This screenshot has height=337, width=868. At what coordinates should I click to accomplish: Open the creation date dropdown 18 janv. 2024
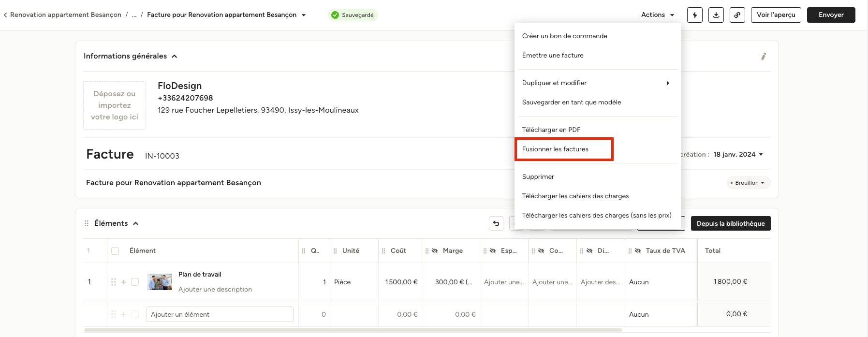point(738,155)
